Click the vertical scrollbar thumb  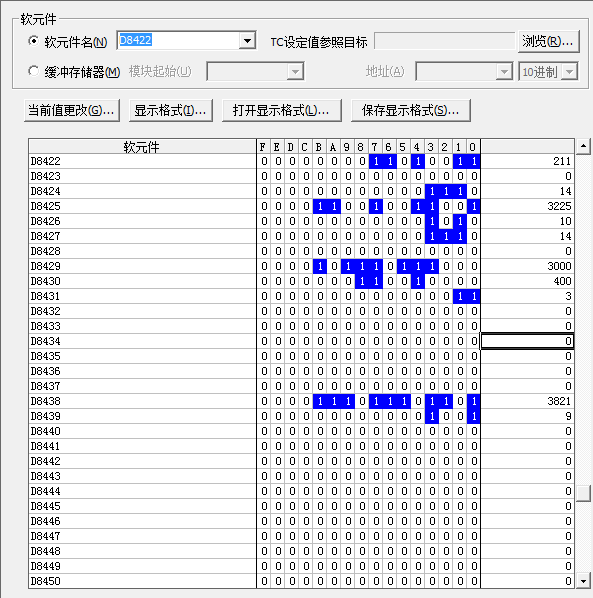pyautogui.click(x=583, y=494)
